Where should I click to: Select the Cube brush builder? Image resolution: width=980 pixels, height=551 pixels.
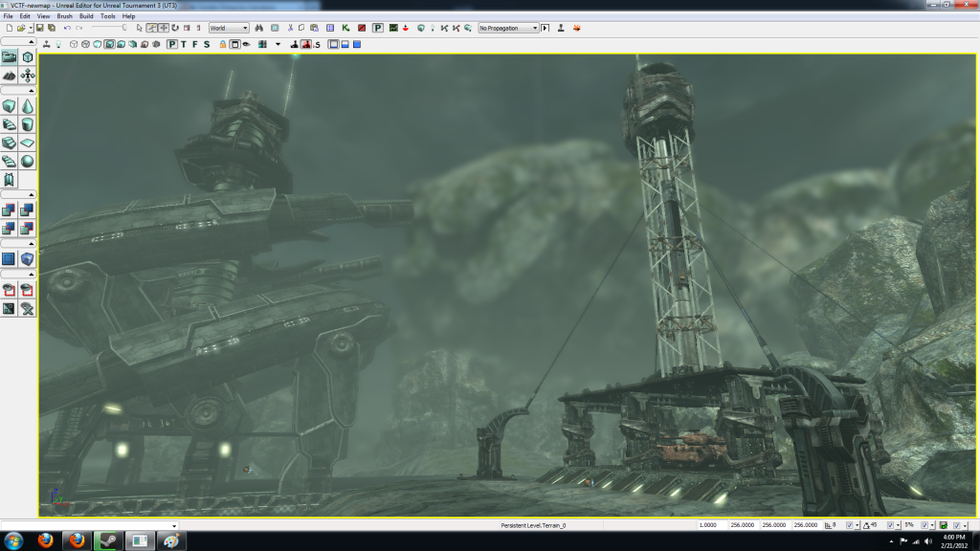click(9, 106)
